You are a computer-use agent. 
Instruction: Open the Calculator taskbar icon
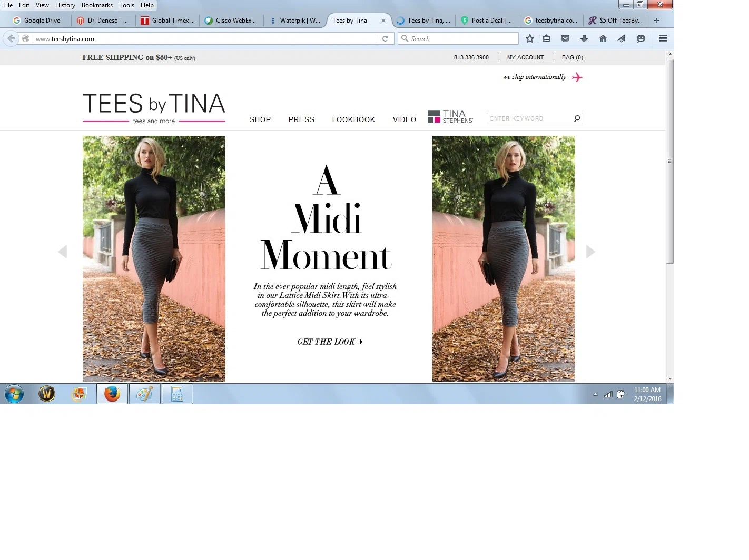click(x=178, y=394)
